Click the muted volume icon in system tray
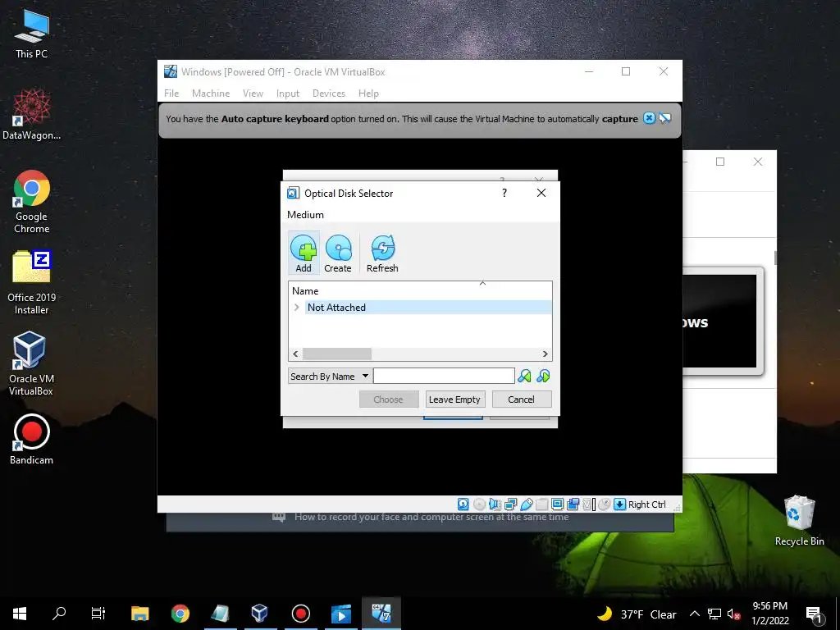Screen dimensions: 840x630 (x=734, y=614)
